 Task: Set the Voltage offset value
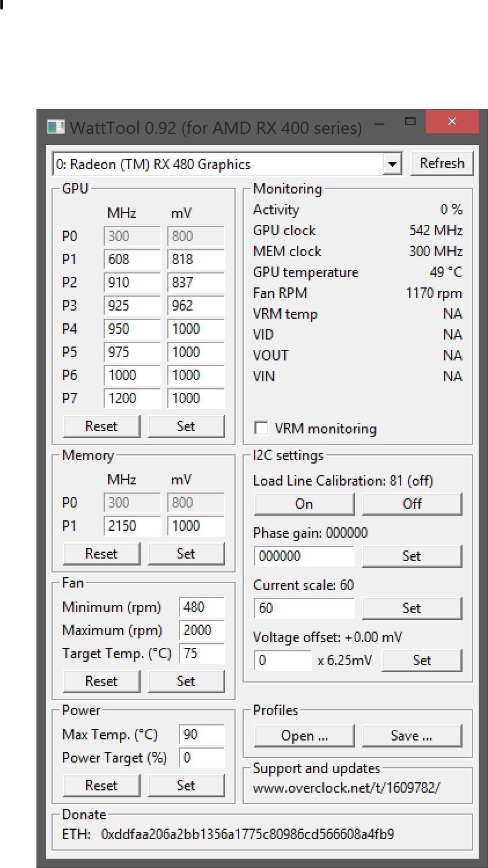click(421, 660)
